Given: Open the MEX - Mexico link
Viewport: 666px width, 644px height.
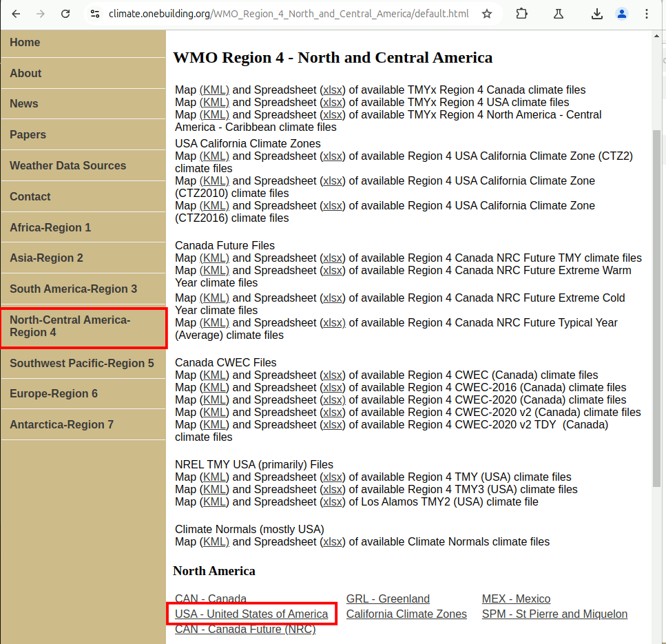Looking at the screenshot, I should coord(516,599).
